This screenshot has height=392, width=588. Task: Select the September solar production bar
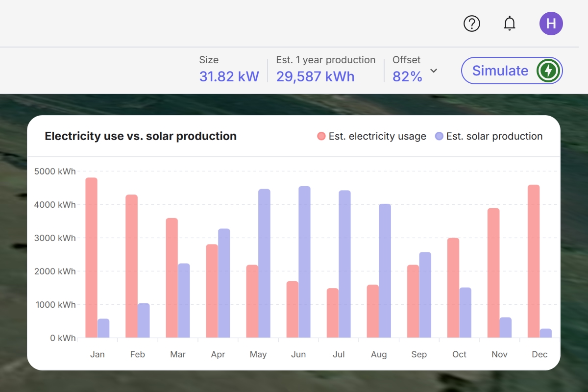[425, 295]
